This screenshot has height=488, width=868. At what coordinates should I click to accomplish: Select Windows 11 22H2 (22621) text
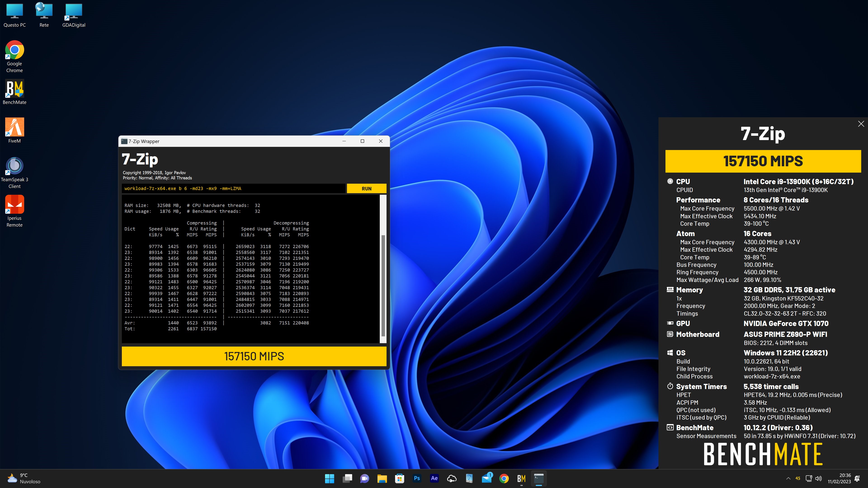click(785, 353)
